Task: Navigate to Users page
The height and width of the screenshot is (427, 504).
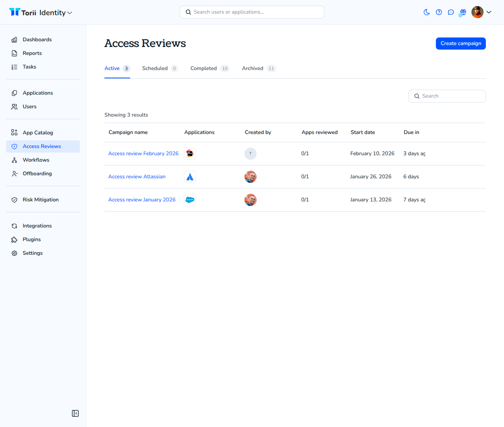Action: [43, 106]
